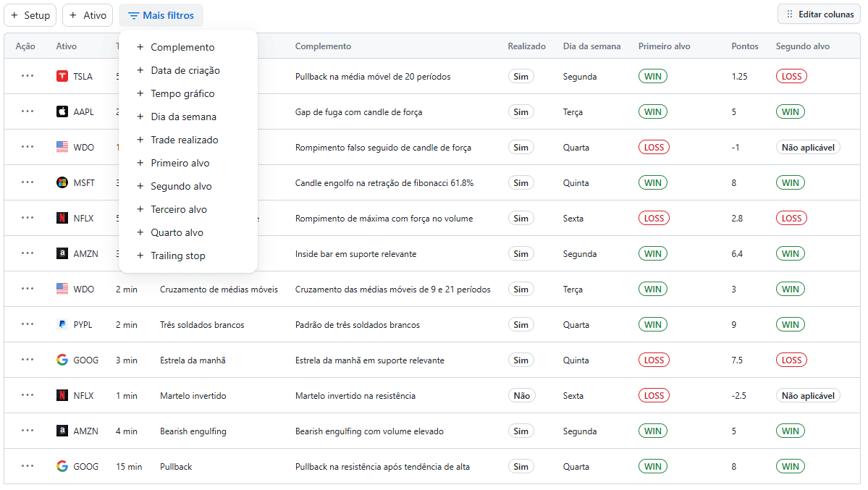Screen dimensions: 868x490
Task: Toggle the LOSS primeiro alvo badge in WDO row
Action: [653, 147]
